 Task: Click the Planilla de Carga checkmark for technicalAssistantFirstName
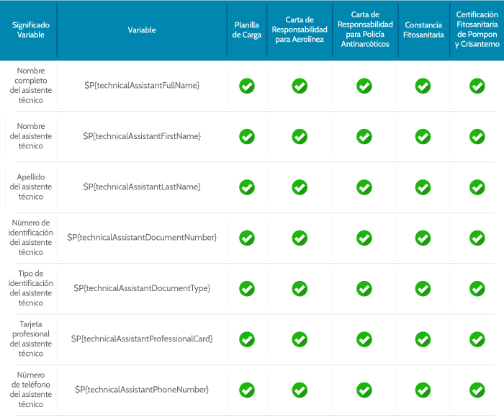[x=247, y=137]
